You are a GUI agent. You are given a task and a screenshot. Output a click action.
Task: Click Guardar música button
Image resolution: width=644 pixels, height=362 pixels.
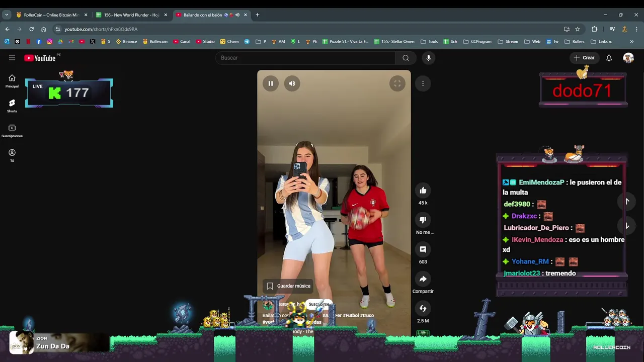(288, 286)
